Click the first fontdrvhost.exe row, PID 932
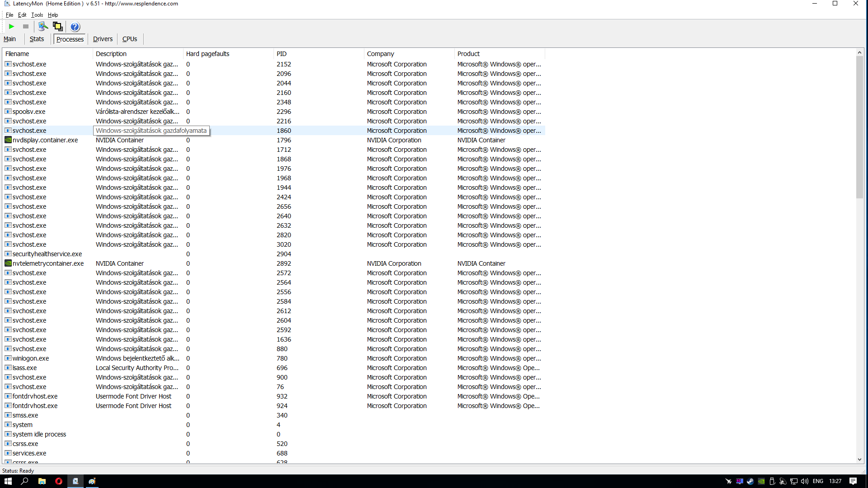The image size is (868, 488). (274, 396)
